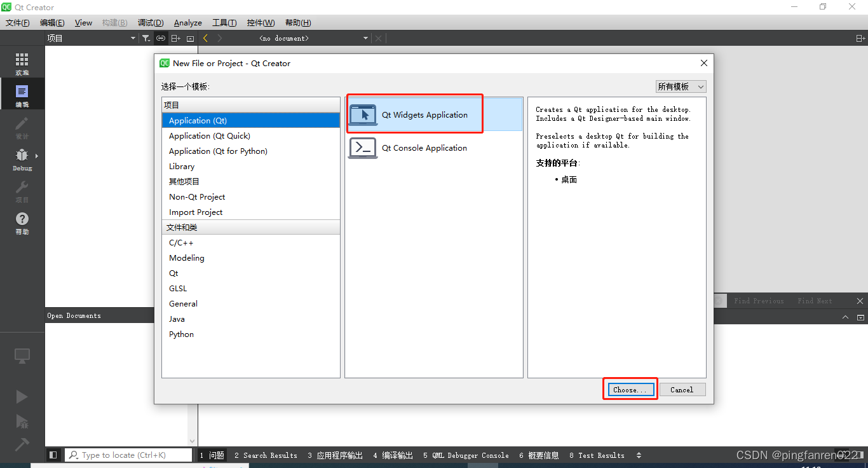Select the Library category

pyautogui.click(x=251, y=167)
